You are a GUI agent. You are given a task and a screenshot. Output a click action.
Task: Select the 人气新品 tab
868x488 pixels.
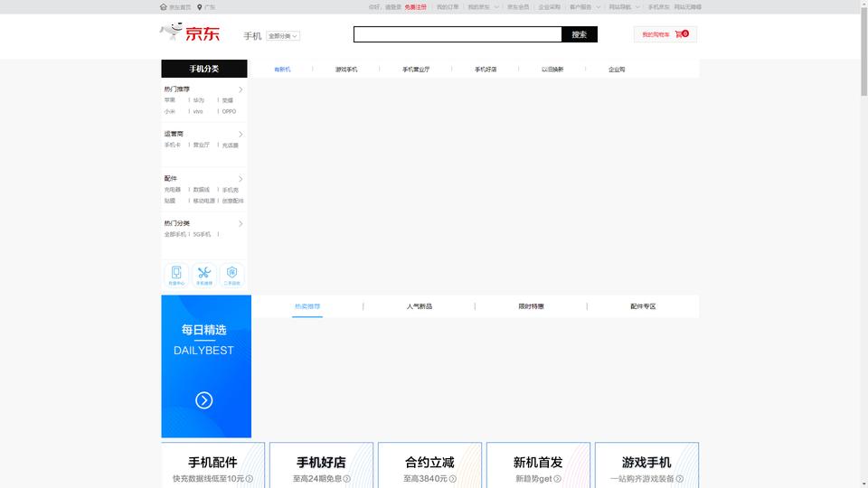point(419,306)
